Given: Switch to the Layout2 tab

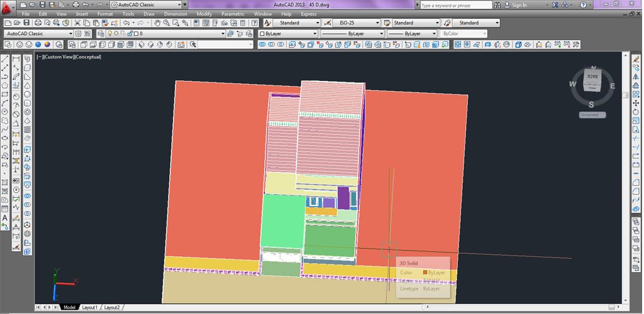Looking at the screenshot, I should tap(112, 308).
